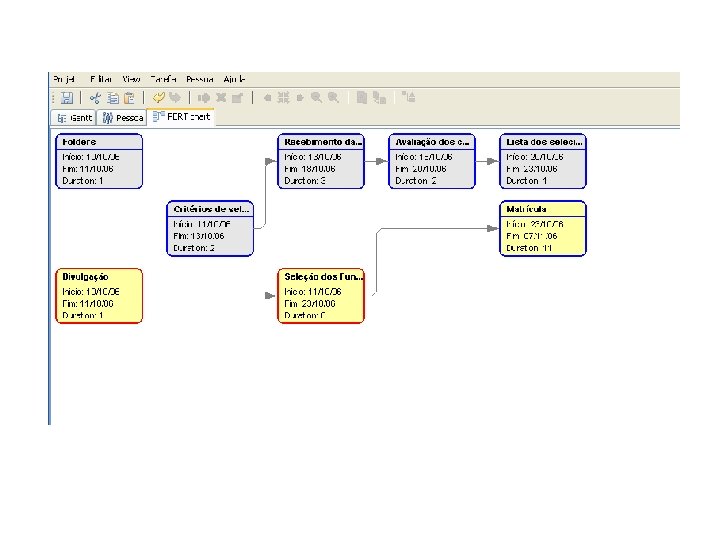720x540 pixels.
Task: Select the Folders task node
Action: [99, 161]
